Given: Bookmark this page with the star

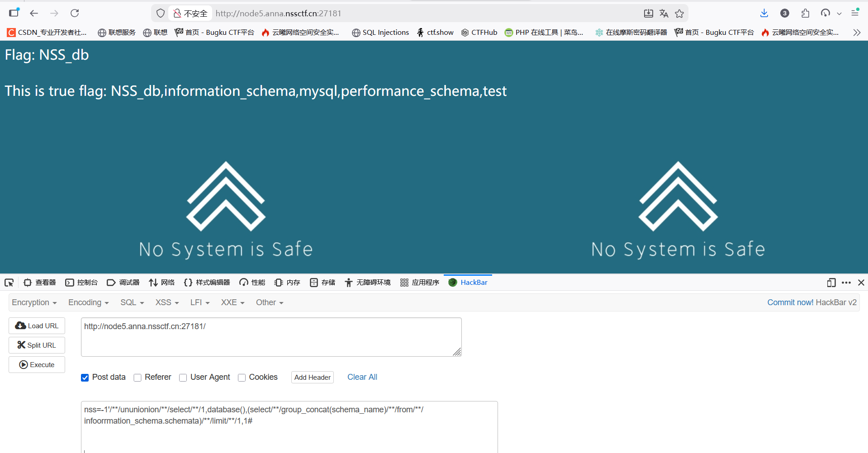Looking at the screenshot, I should tap(679, 14).
